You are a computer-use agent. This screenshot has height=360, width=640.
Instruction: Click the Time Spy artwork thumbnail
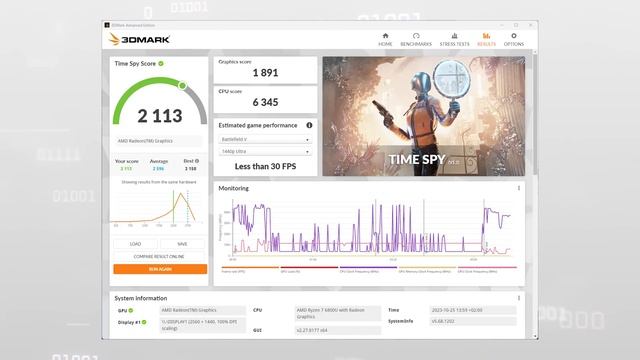pos(424,116)
